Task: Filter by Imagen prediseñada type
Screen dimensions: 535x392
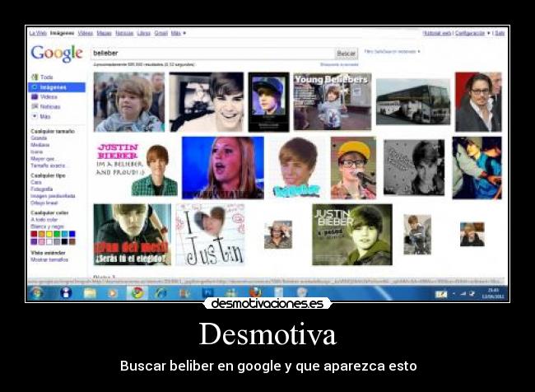Action: coord(53,196)
